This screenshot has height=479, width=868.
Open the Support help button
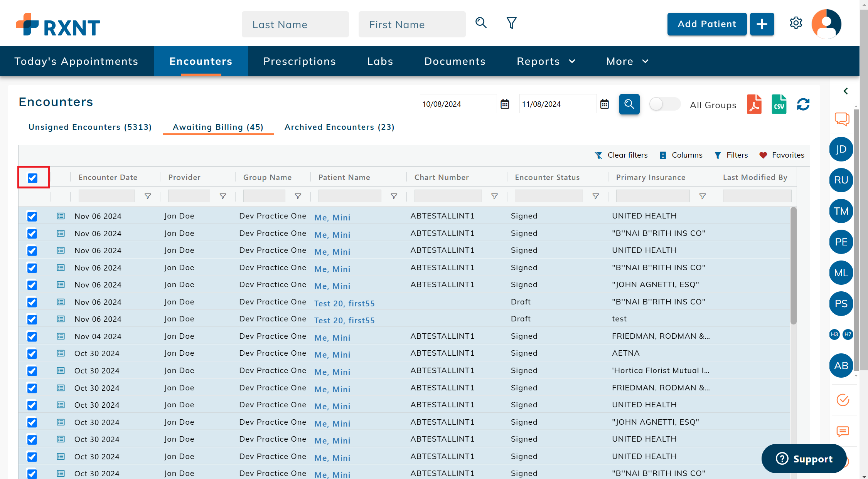pyautogui.click(x=804, y=459)
